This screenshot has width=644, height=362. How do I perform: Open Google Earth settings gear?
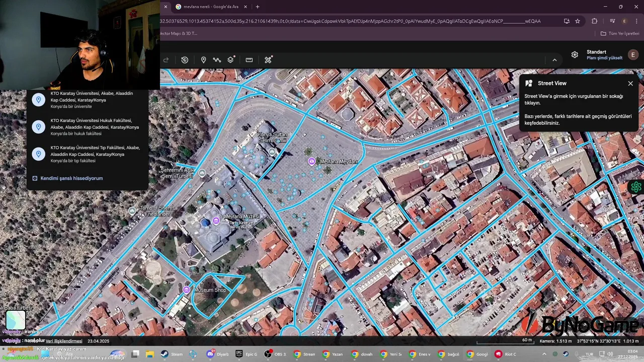point(575,55)
